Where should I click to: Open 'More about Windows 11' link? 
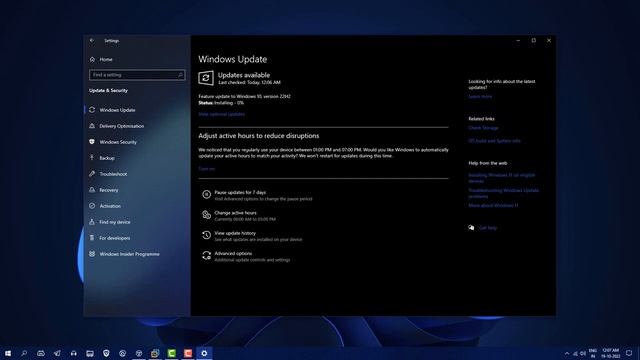[493, 205]
